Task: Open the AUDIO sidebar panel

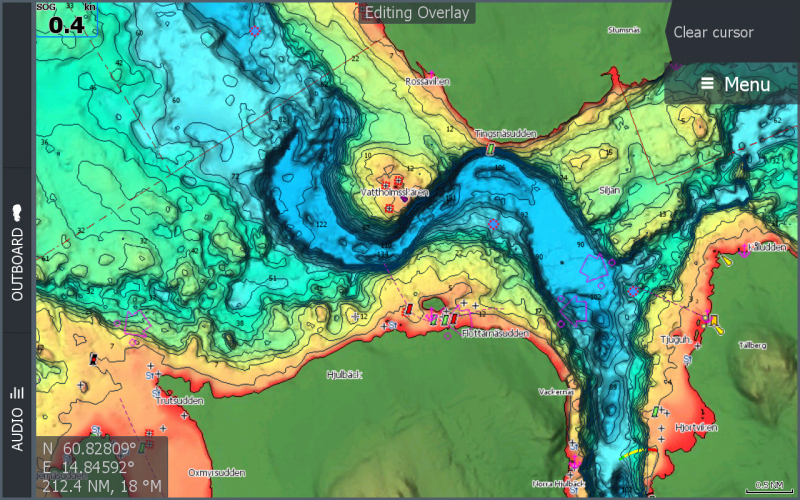Action: (17, 418)
